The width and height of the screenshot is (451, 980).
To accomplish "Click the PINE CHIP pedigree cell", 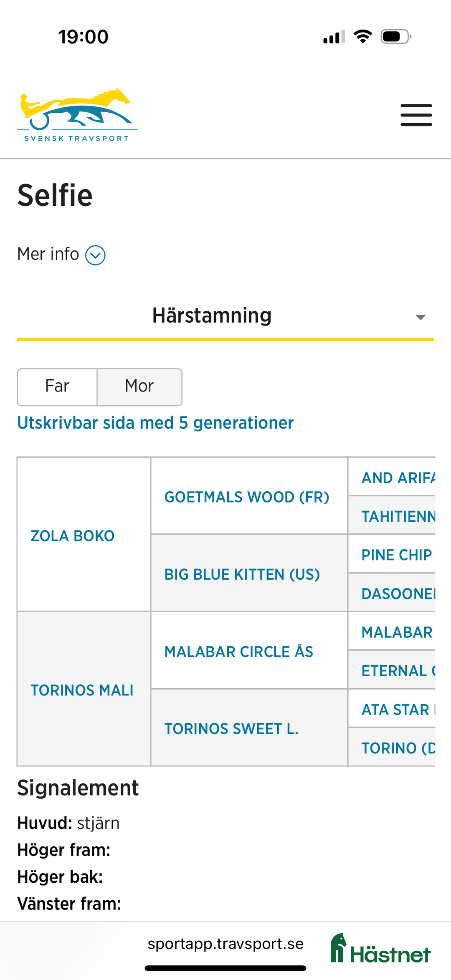I will pos(396,555).
